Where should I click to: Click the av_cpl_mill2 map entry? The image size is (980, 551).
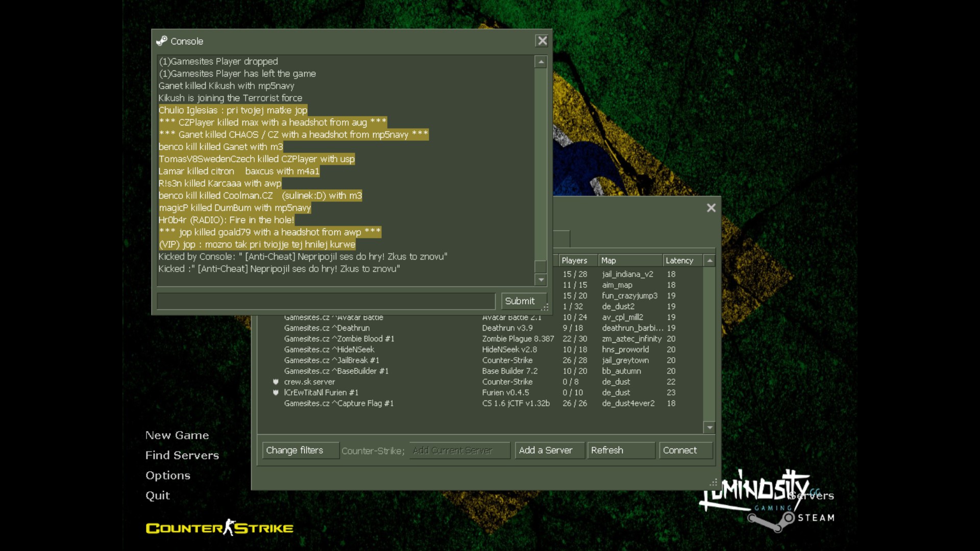(623, 317)
